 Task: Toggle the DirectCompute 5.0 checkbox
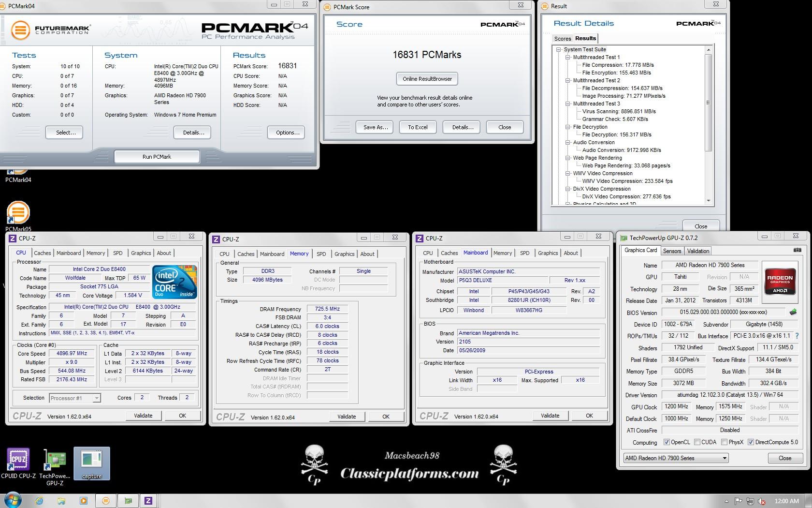pos(751,442)
